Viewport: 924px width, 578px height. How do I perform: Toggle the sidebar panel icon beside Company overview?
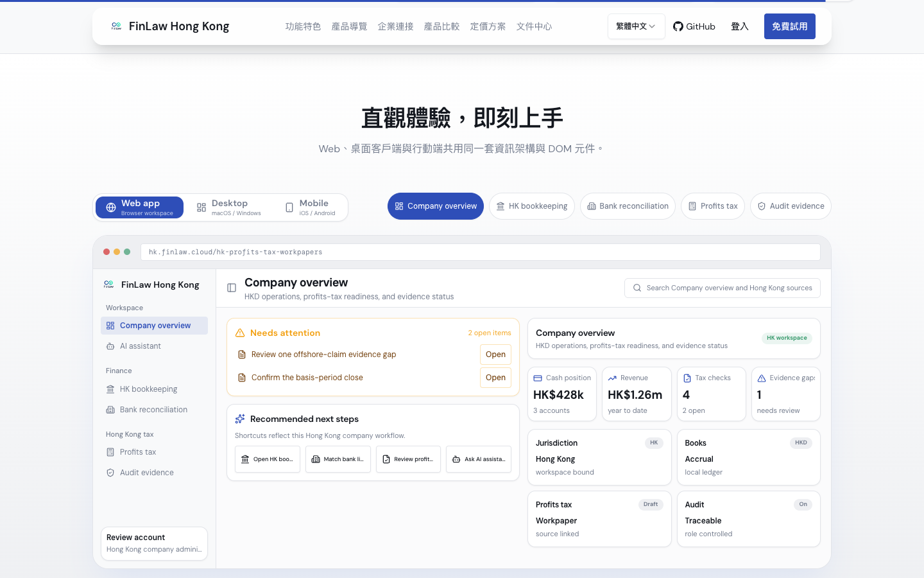point(232,288)
